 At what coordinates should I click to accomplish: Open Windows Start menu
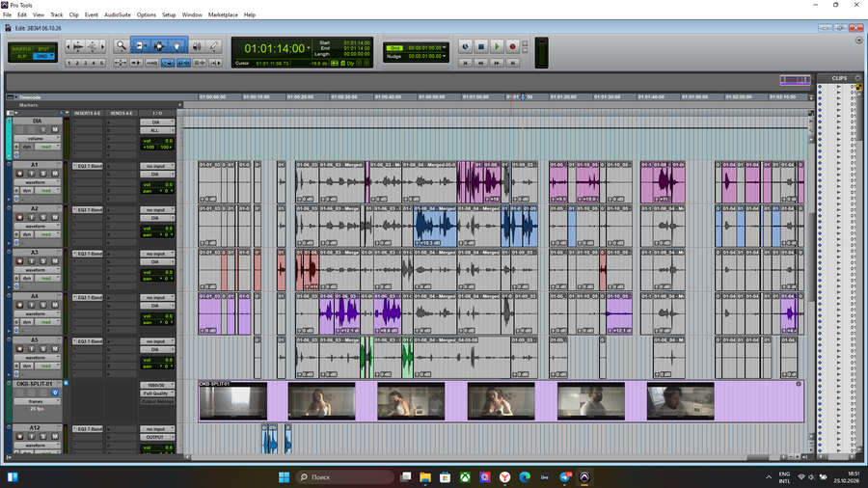click(x=284, y=477)
